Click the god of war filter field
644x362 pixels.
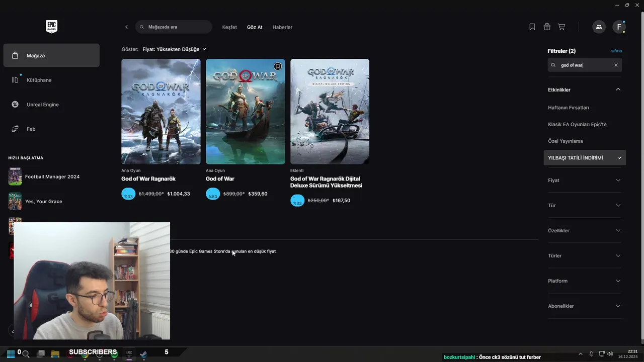tap(585, 65)
